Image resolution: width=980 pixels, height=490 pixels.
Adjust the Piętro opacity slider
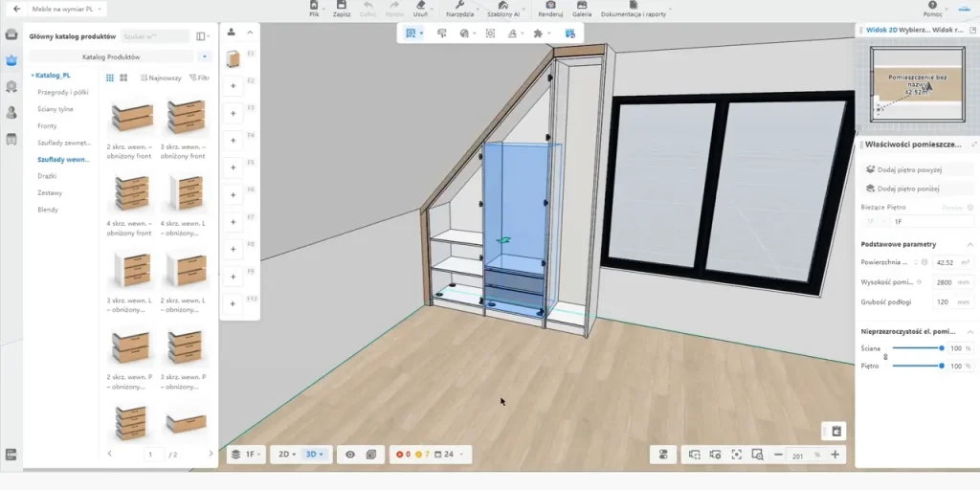click(x=917, y=366)
